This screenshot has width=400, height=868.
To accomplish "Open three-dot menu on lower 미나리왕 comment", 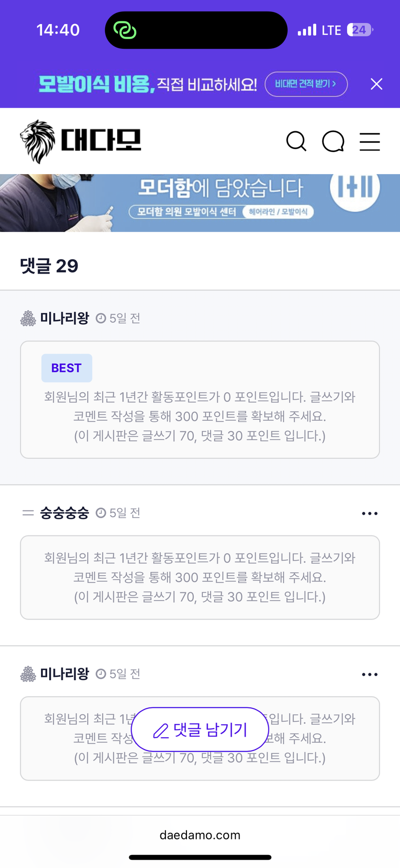I will click(x=370, y=675).
